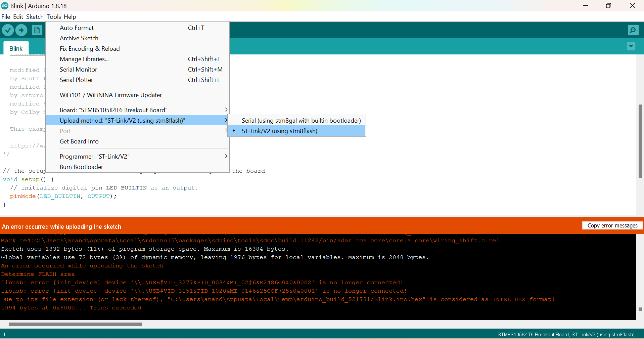
Task: Click Get Board Info
Action: (138, 141)
